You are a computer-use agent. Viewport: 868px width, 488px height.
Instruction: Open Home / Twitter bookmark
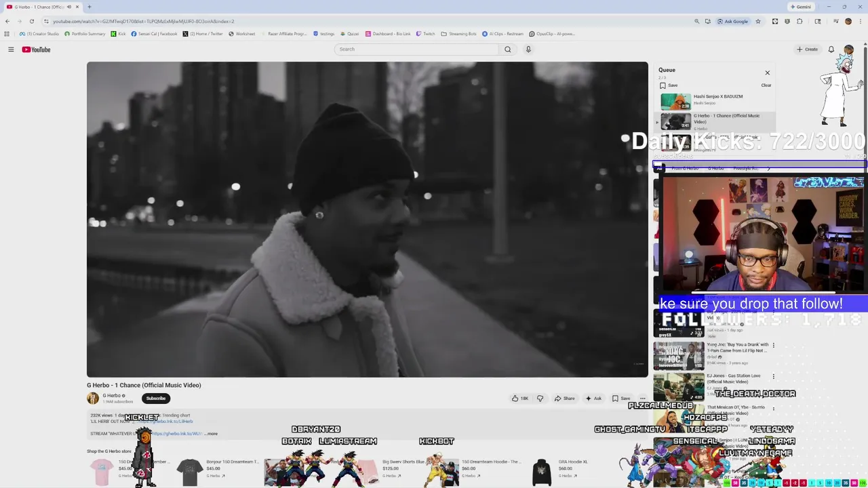(202, 34)
